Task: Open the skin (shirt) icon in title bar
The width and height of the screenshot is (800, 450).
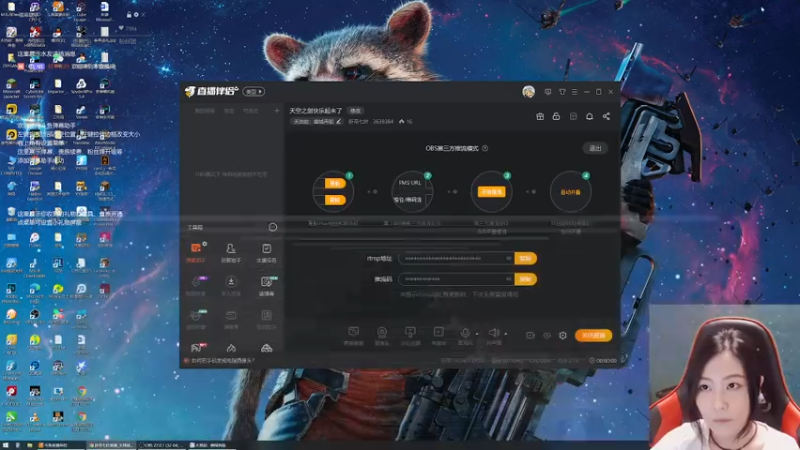Action: pos(562,92)
